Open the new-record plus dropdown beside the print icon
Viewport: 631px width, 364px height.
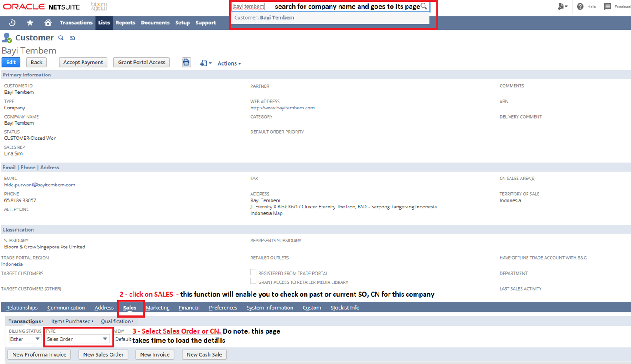(206, 63)
